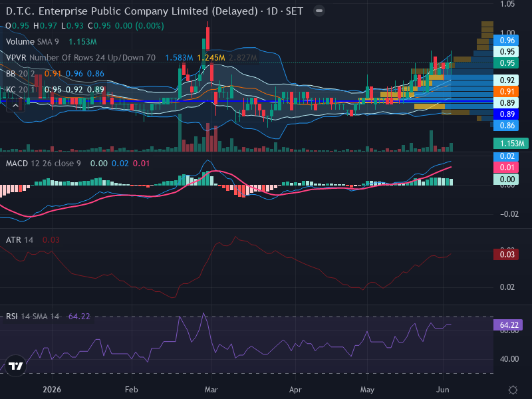Click the orange 0.91 BB basis label
The image size is (532, 399).
pos(506,92)
